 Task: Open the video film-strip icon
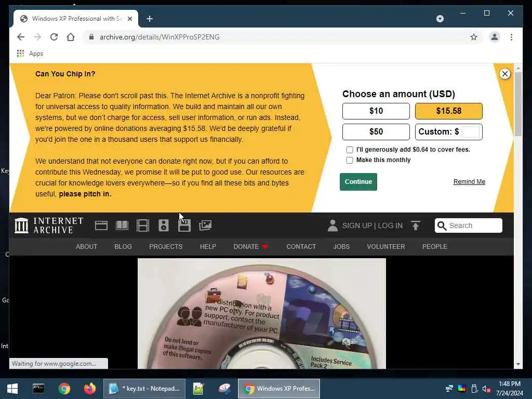click(x=143, y=225)
